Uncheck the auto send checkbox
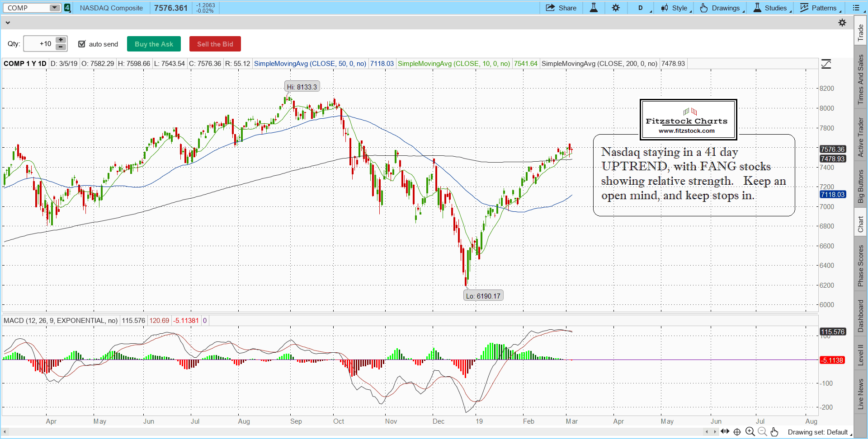The image size is (868, 439). (x=82, y=44)
